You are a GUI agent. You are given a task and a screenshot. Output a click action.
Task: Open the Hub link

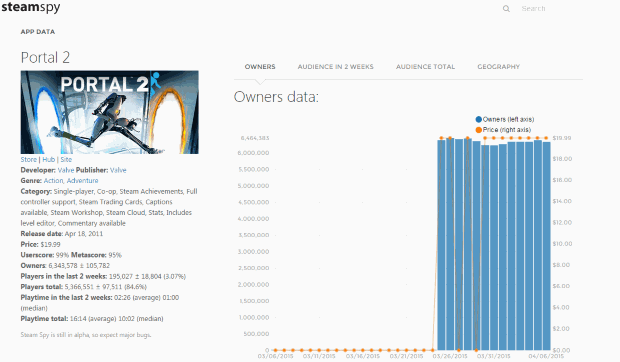(x=49, y=160)
